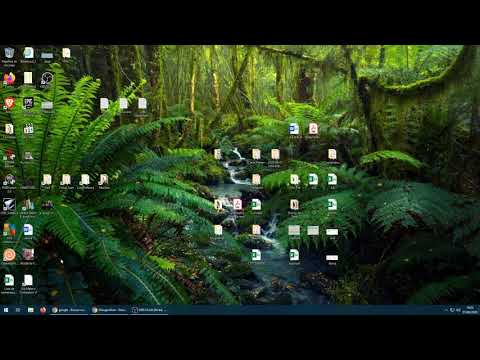Switch to the second open window in the taskbar
The height and width of the screenshot is (360, 480).
[x=109, y=310]
